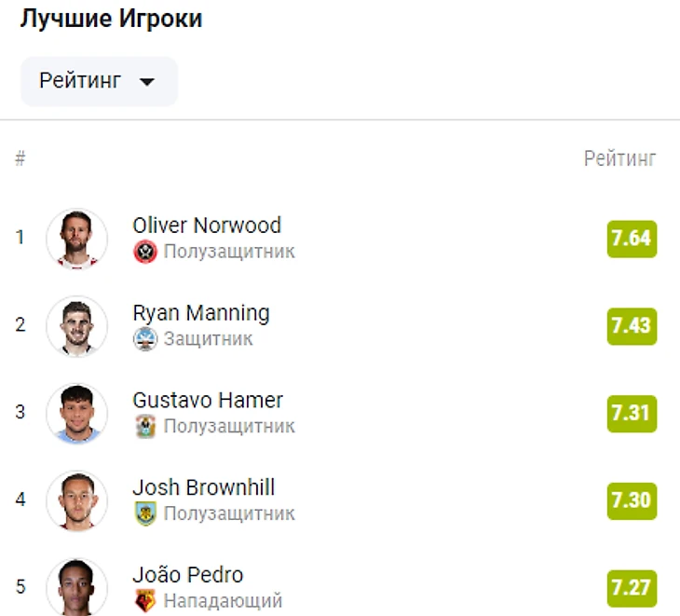
Task: Click the Watford club crest icon
Action: 145,601
